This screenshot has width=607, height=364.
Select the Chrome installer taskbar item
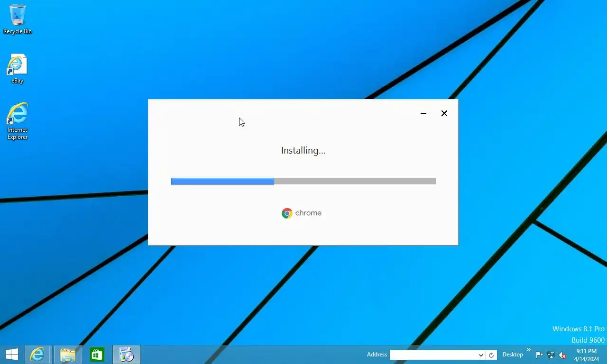(x=127, y=355)
